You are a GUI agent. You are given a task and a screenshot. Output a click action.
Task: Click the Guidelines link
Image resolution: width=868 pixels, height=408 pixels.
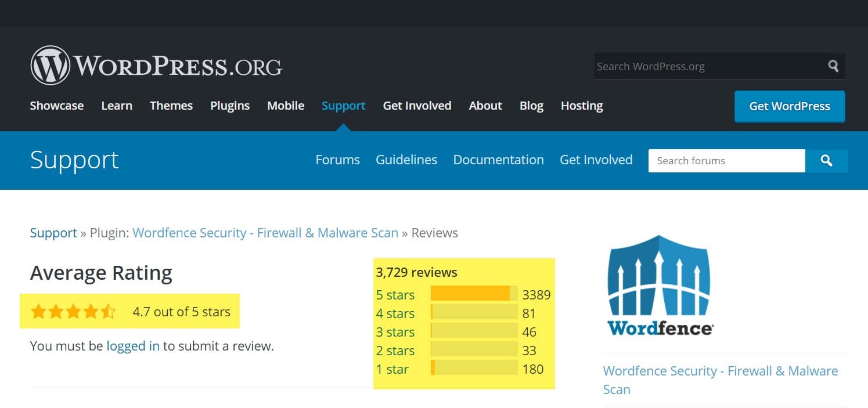[406, 160]
